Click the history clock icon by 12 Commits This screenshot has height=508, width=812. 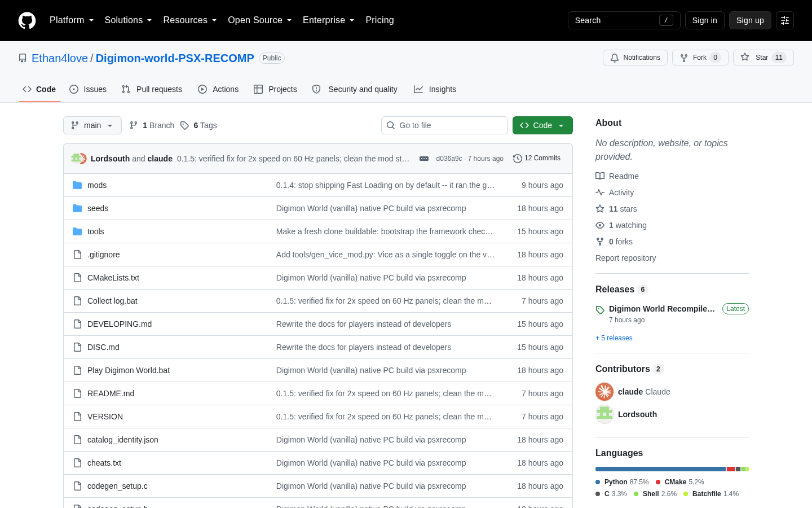tap(518, 159)
